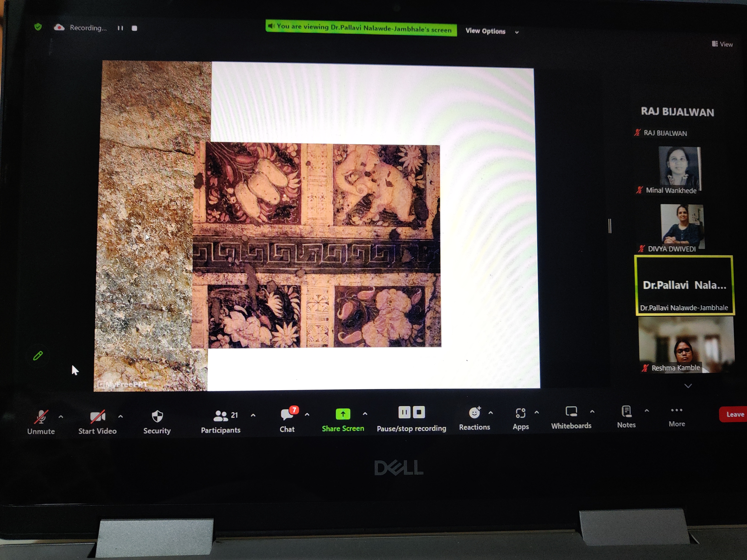Screen dimensions: 747x560
Task: Open the View Options dropdown
Action: point(492,31)
